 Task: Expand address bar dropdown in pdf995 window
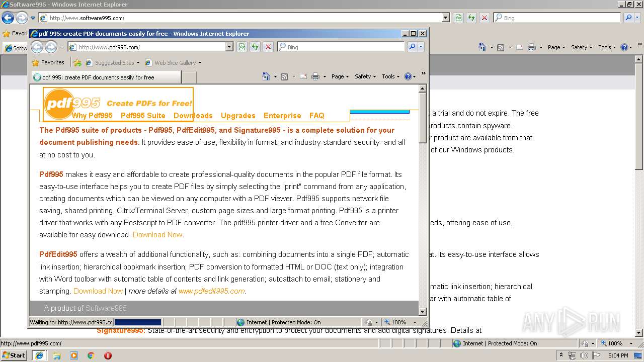[229, 47]
